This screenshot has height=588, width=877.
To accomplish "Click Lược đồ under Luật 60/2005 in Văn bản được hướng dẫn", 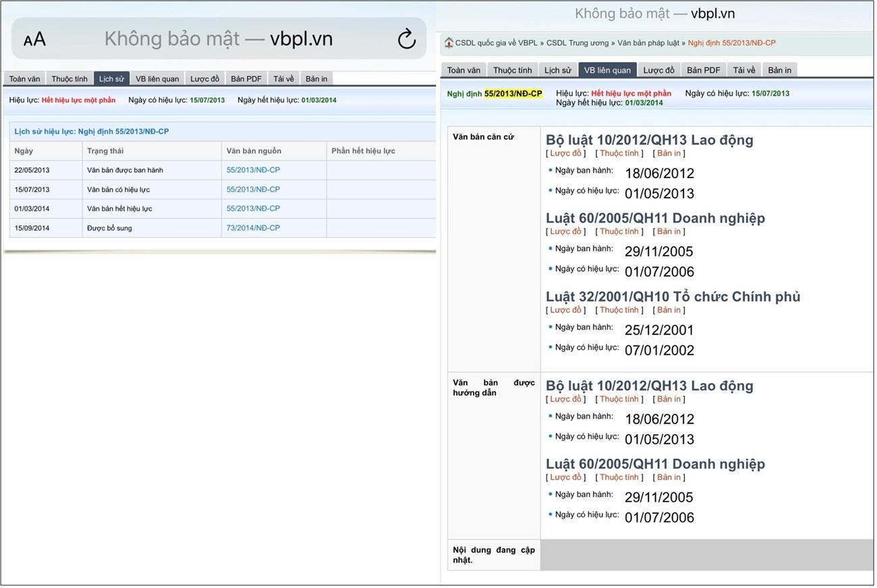I will pos(565,477).
